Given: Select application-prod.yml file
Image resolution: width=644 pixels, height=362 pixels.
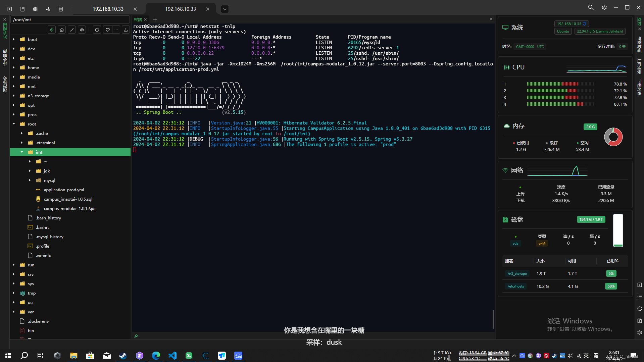Looking at the screenshot, I should pos(64,190).
